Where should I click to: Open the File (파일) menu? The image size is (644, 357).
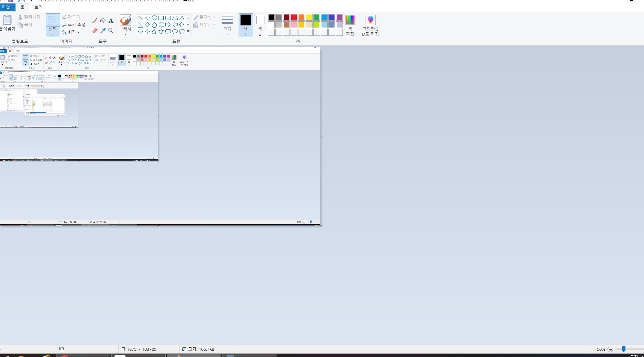(6, 7)
